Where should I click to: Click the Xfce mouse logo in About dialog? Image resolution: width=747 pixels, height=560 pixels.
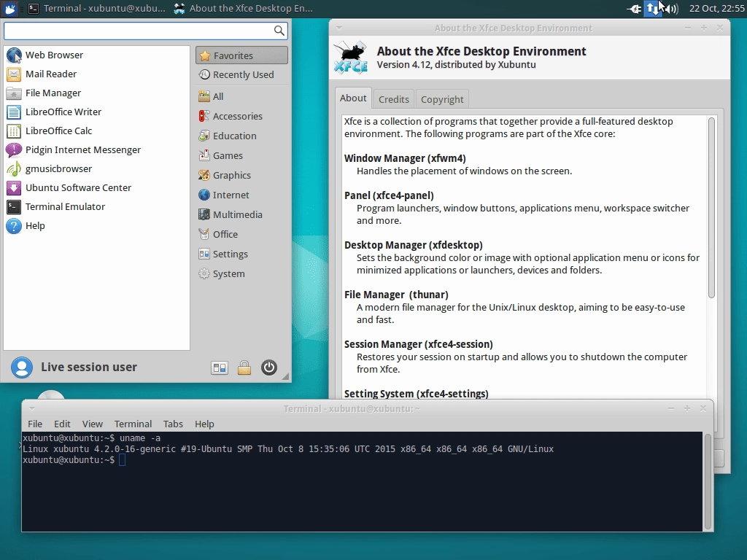pyautogui.click(x=351, y=58)
